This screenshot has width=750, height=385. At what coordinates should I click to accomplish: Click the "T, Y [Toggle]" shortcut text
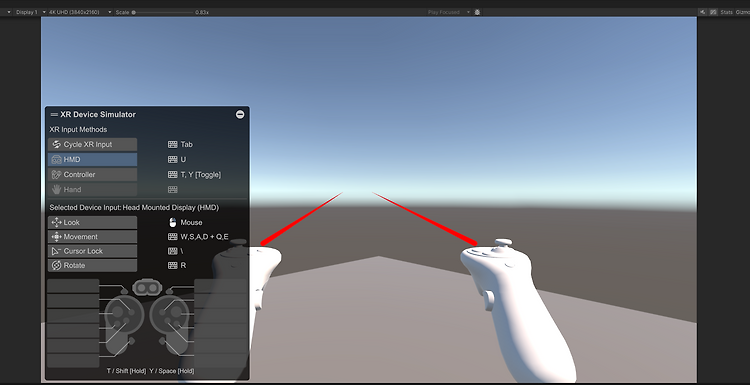pos(201,175)
